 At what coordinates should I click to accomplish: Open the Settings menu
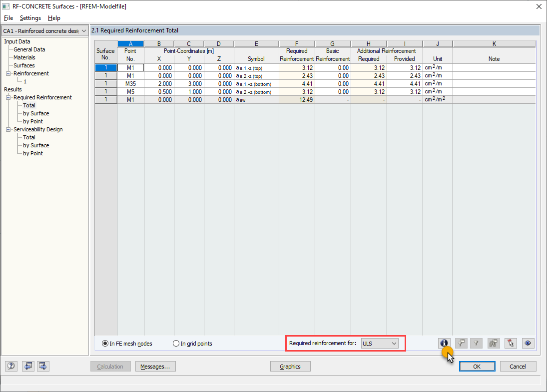[30, 18]
